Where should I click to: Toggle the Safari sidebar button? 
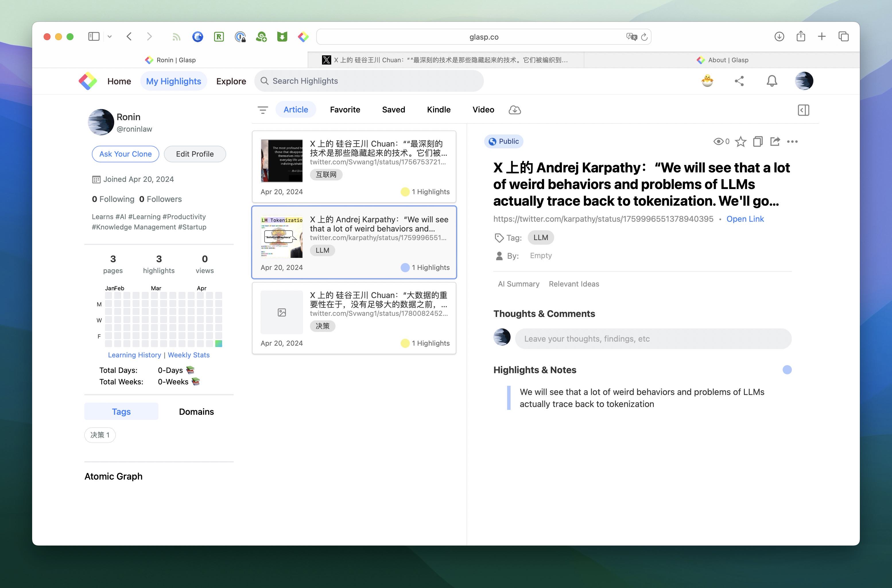click(94, 36)
